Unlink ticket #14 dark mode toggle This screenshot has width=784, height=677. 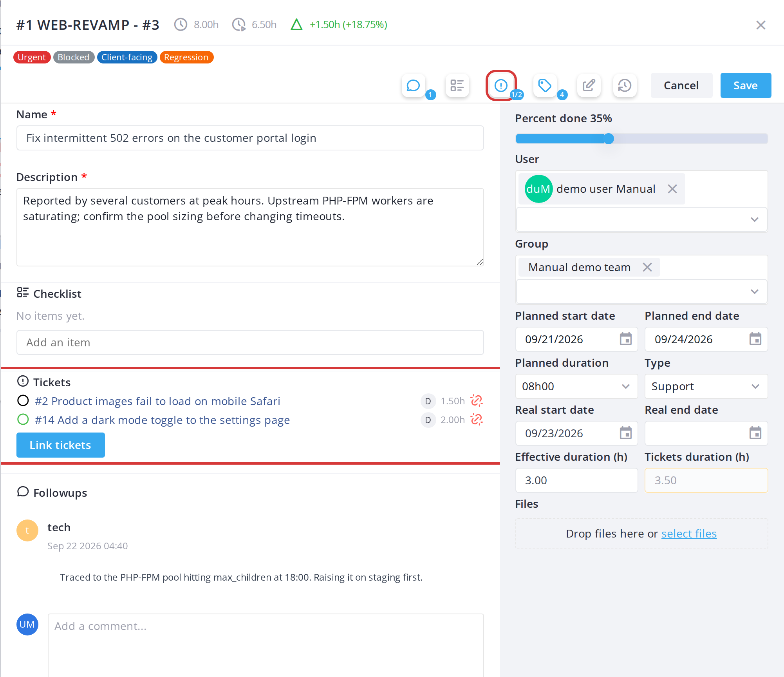pyautogui.click(x=477, y=420)
